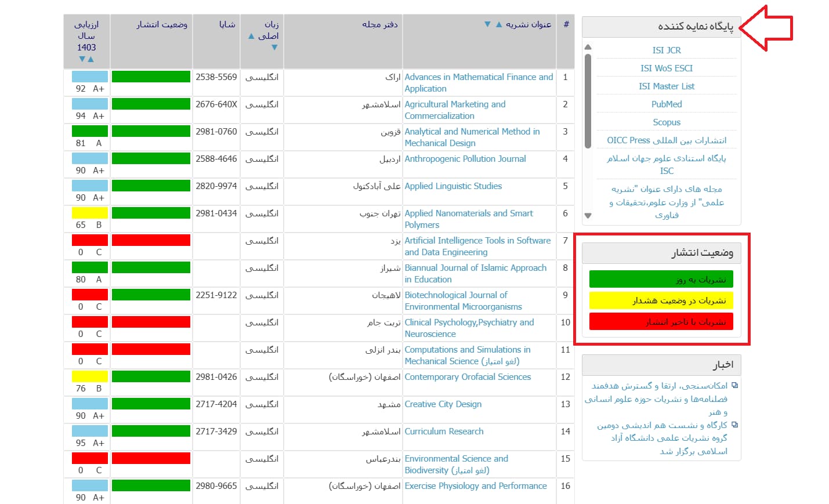Image resolution: width=829 pixels, height=504 pixels.
Task: Click the first news item's external link icon
Action: (x=734, y=385)
